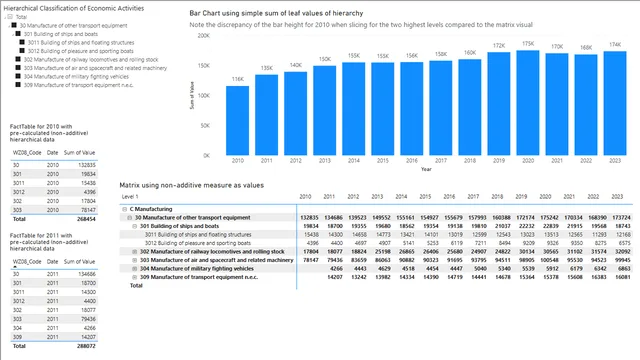
Task: Click value 134686 in 2011 FactTable
Action: pos(87,274)
